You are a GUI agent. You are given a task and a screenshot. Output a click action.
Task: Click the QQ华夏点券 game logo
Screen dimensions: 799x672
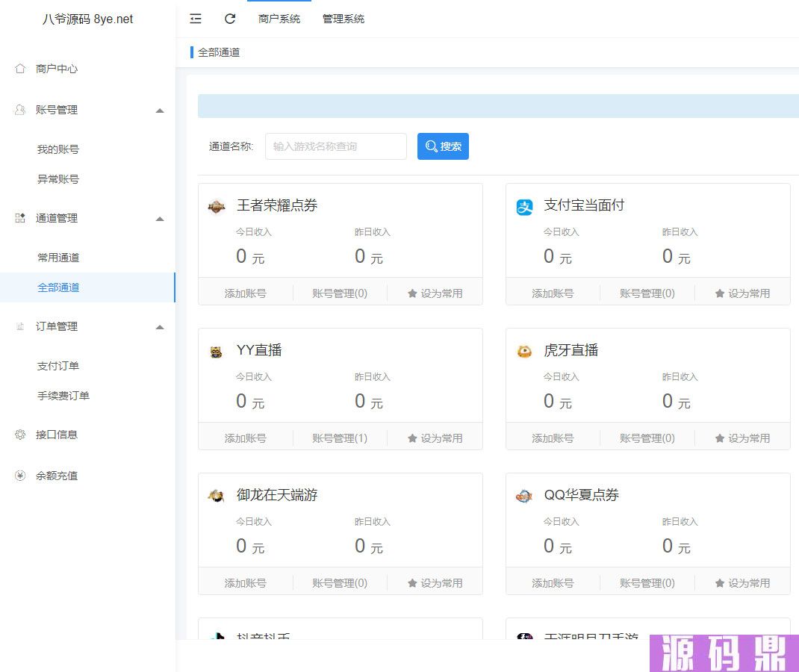pos(524,496)
